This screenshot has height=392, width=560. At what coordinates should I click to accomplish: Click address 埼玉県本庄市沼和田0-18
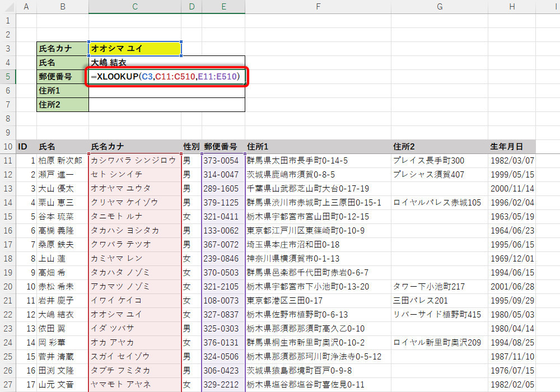318,245
